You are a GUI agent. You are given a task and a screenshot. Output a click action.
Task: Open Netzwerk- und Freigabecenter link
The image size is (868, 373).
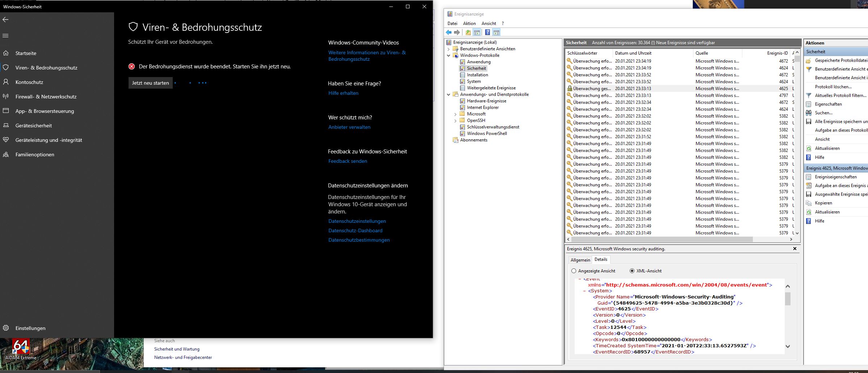[x=183, y=357]
